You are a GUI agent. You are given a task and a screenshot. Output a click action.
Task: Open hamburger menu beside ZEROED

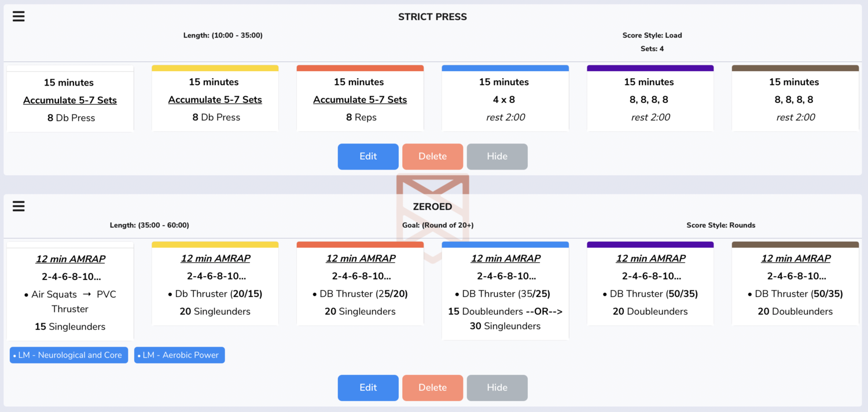click(x=19, y=206)
